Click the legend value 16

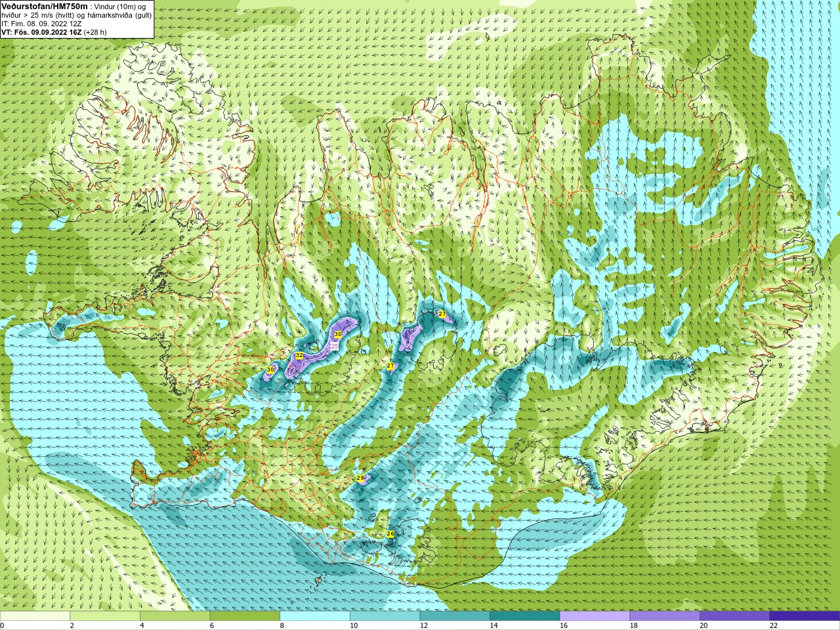point(564,625)
